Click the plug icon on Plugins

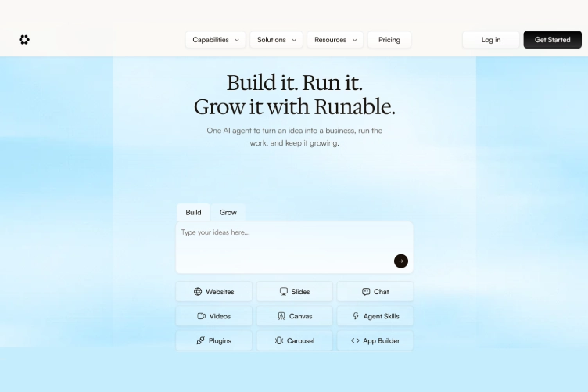pos(201,340)
